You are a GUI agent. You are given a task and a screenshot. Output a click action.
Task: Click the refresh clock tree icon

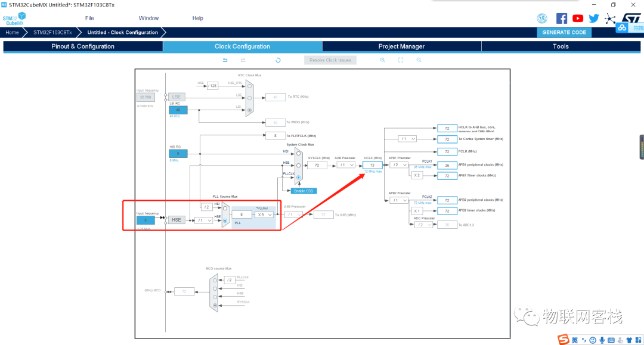click(x=278, y=60)
